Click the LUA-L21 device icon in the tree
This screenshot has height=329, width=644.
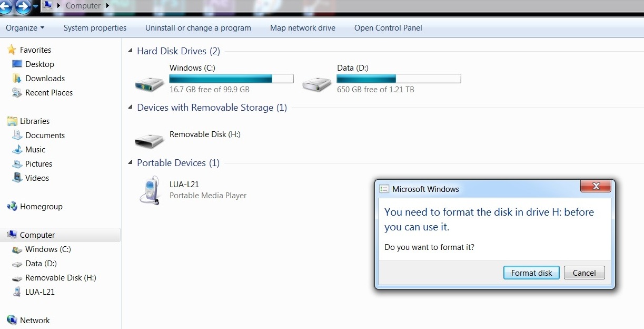click(17, 292)
